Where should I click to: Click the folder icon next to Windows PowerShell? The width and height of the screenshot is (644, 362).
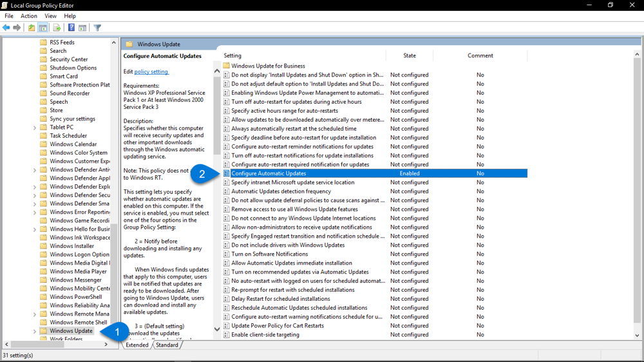point(44,297)
